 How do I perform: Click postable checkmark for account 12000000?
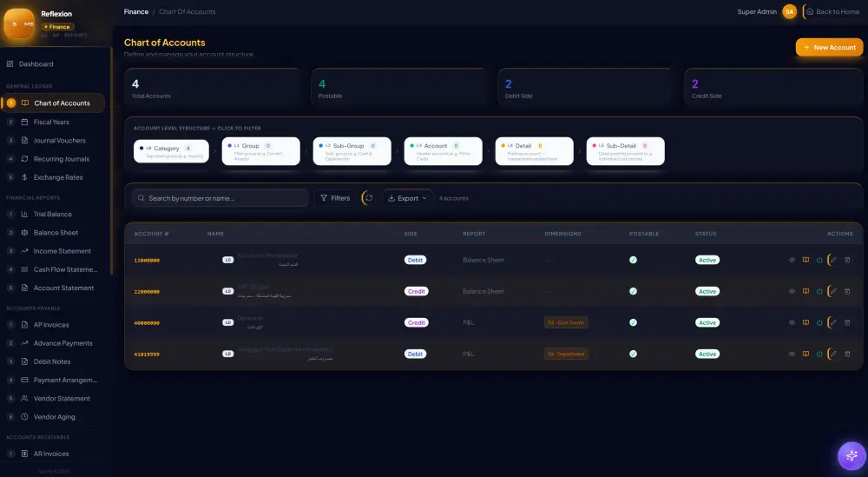pos(633,260)
